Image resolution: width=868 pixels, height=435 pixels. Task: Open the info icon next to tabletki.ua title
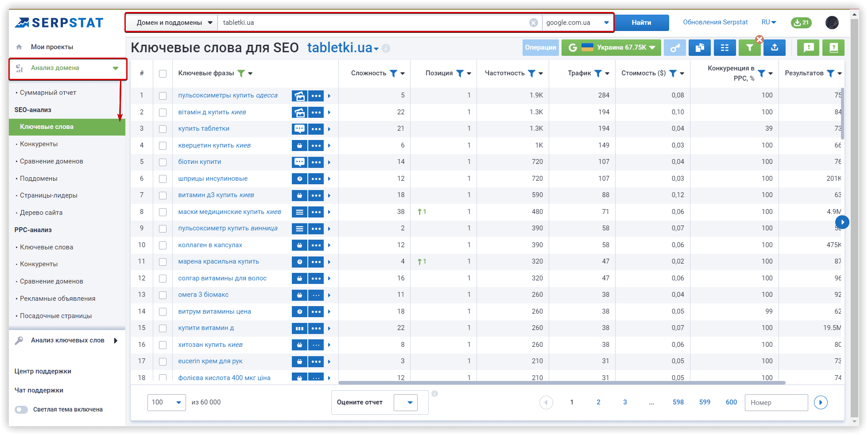pos(386,48)
